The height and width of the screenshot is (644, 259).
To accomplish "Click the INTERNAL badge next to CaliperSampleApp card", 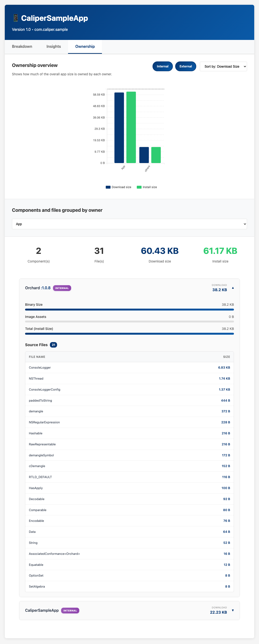I will pos(70,611).
